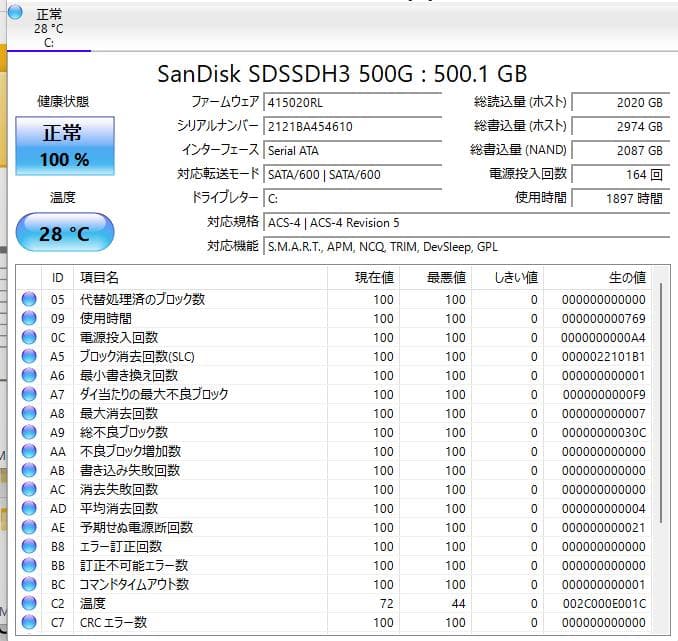Click the total host reads value 2020 GB
The width and height of the screenshot is (678, 641).
pyautogui.click(x=621, y=103)
